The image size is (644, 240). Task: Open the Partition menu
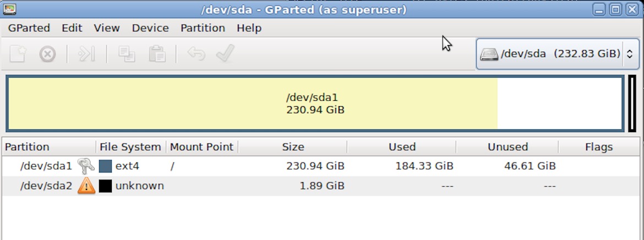coord(203,28)
